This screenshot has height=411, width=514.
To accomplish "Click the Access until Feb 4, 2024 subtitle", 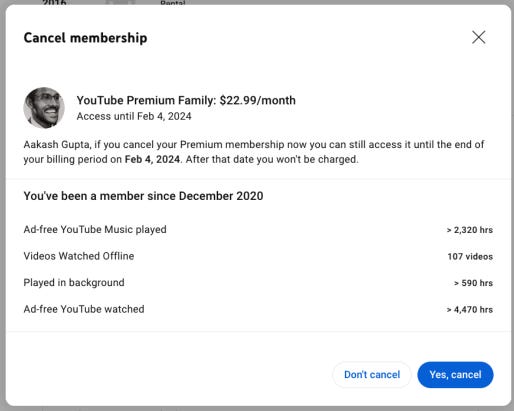I will point(134,116).
